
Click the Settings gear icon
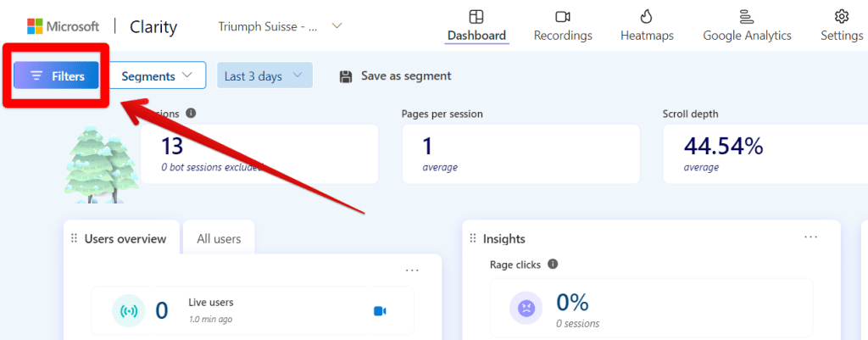coord(842,16)
